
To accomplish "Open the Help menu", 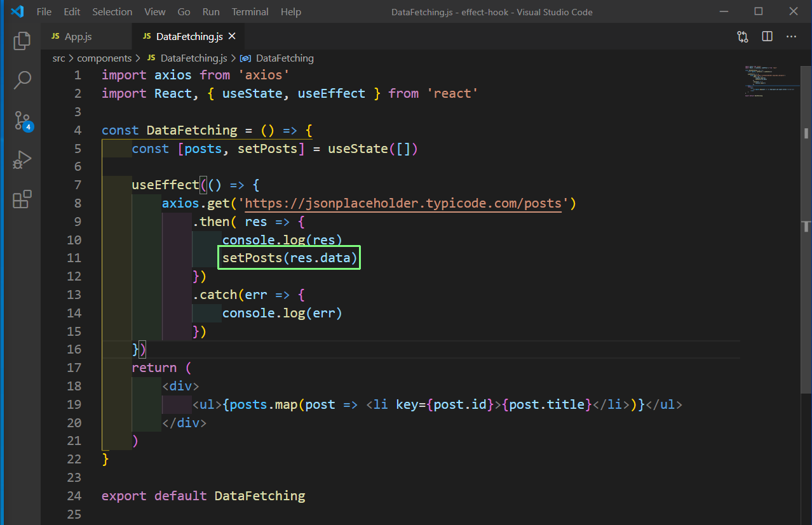I will click(x=291, y=12).
